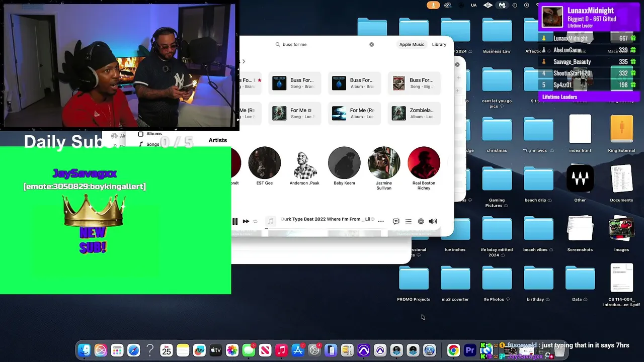Pause the current song in Music
The image size is (644, 362).
tap(235, 221)
